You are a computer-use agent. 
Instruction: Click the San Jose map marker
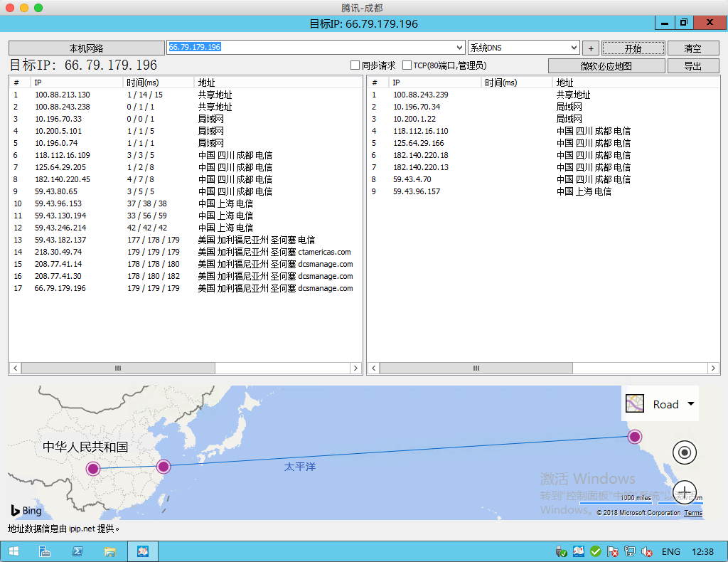tap(635, 436)
